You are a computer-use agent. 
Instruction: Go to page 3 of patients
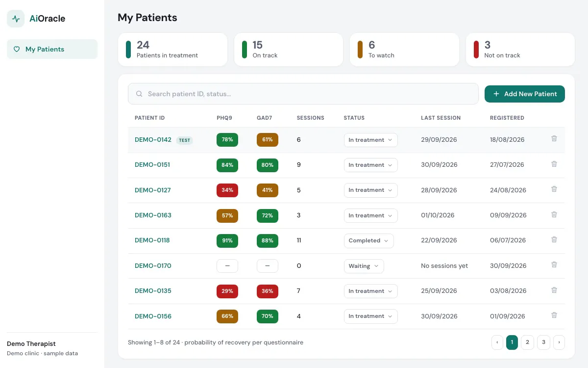pos(543,342)
